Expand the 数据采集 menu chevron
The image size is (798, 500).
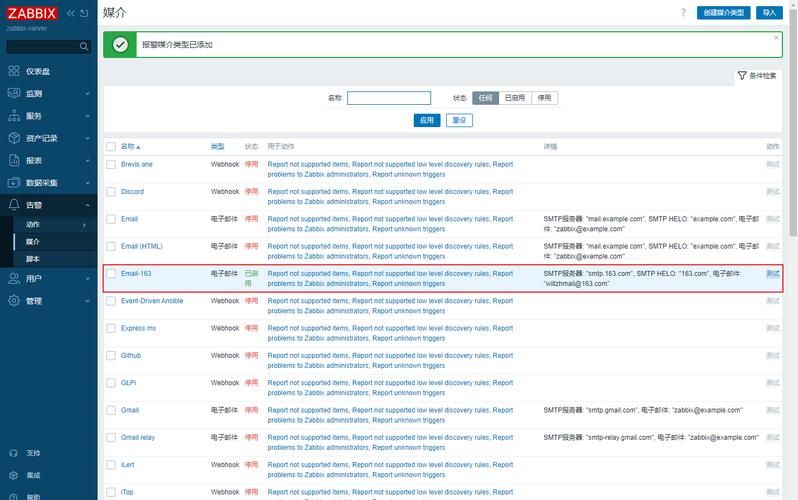pos(87,183)
